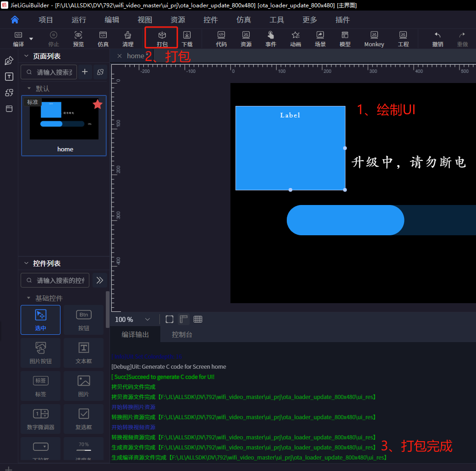This screenshot has width=476, height=471.
Task: Click the 下载 download icon
Action: (187, 39)
